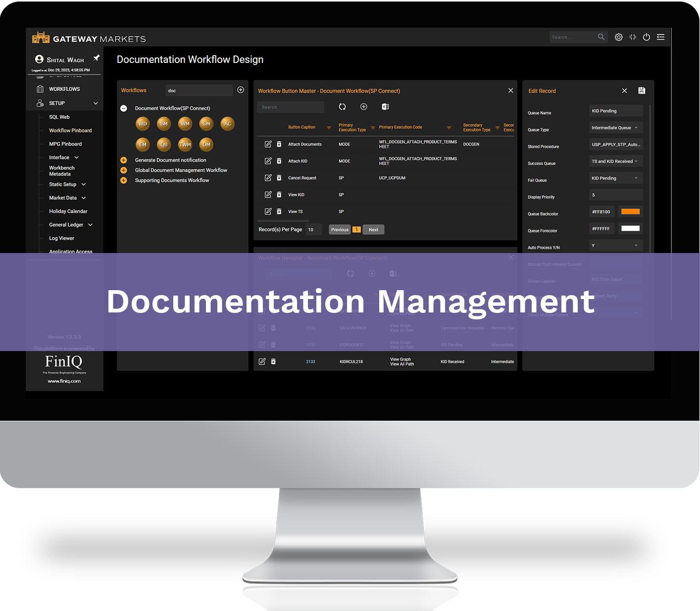700x611 pixels.
Task: Expand Supporting Documents Workflow
Action: tap(124, 180)
